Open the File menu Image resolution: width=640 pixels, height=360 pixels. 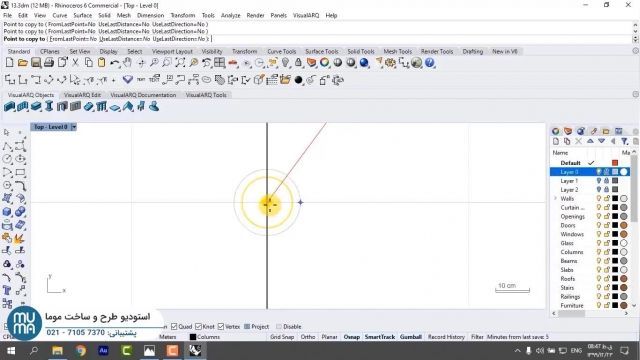coord(7,16)
